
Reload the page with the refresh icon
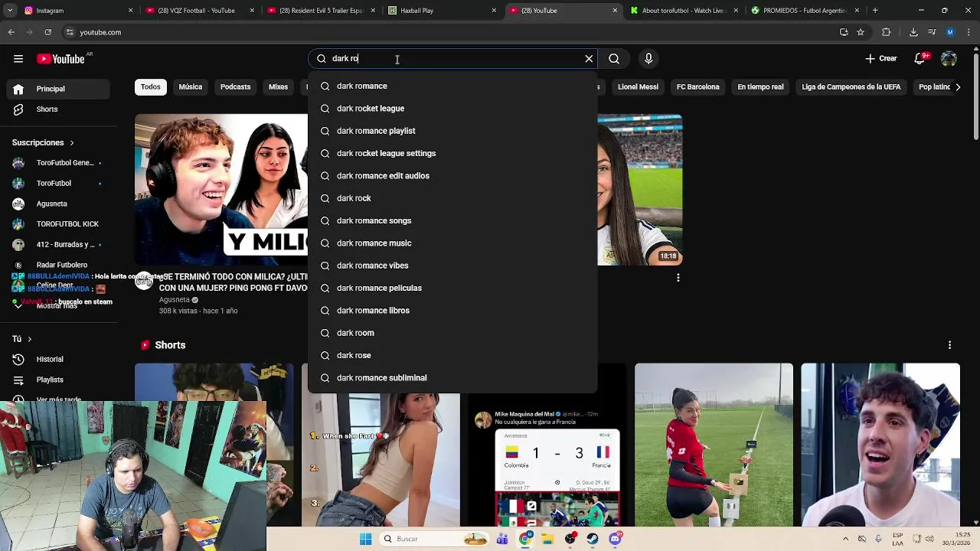coord(47,32)
